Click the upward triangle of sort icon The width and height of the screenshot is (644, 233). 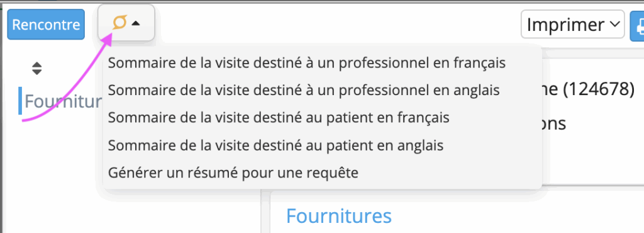pyautogui.click(x=37, y=64)
